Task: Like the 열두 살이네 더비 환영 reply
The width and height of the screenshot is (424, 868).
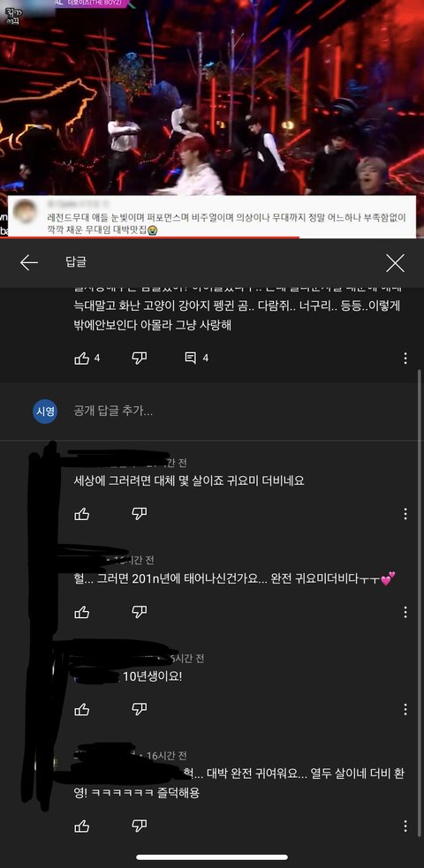Action: [82, 826]
